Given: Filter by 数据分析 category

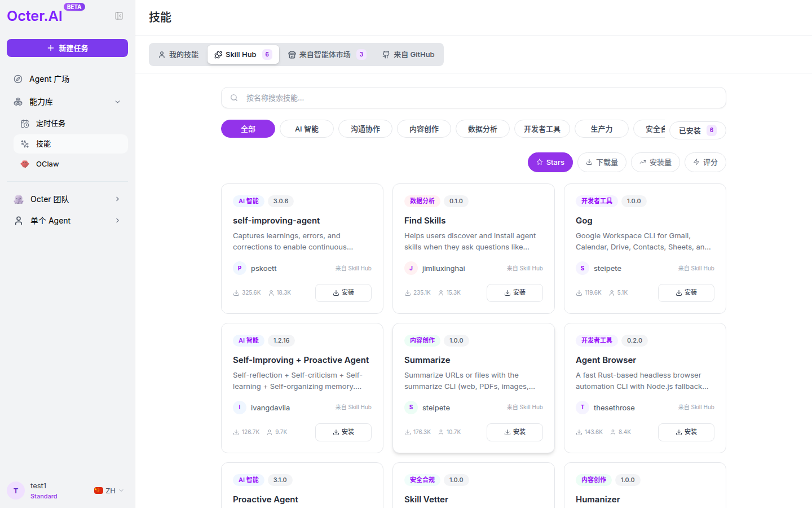Looking at the screenshot, I should 483,129.
